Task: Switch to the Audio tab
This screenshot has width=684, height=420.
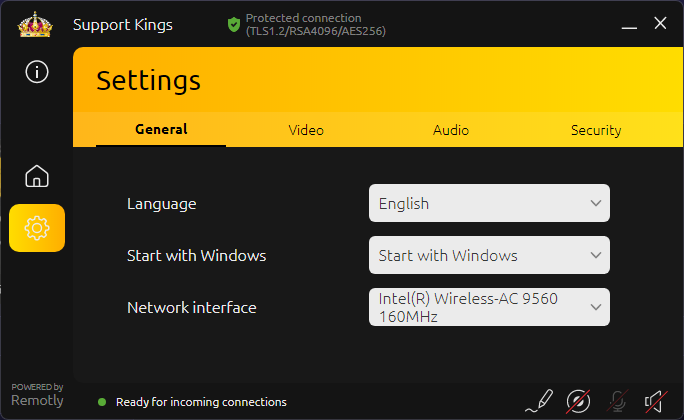Action: pos(451,130)
